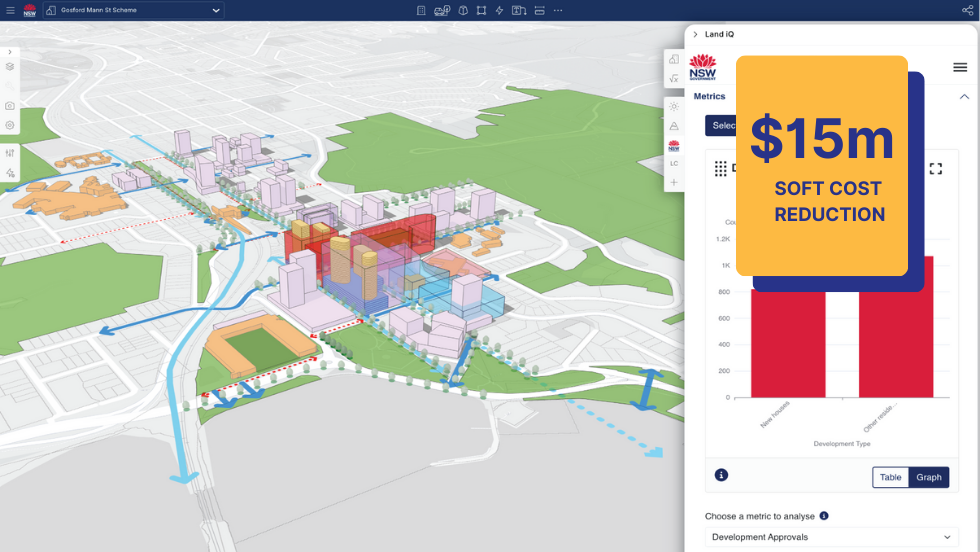The height and width of the screenshot is (552, 980).
Task: Click the sun lighting icon in right toolbar
Action: 674,106
